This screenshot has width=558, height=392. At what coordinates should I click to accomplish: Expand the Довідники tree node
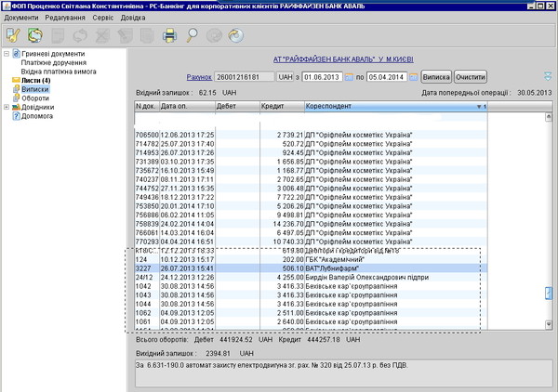tap(7, 107)
